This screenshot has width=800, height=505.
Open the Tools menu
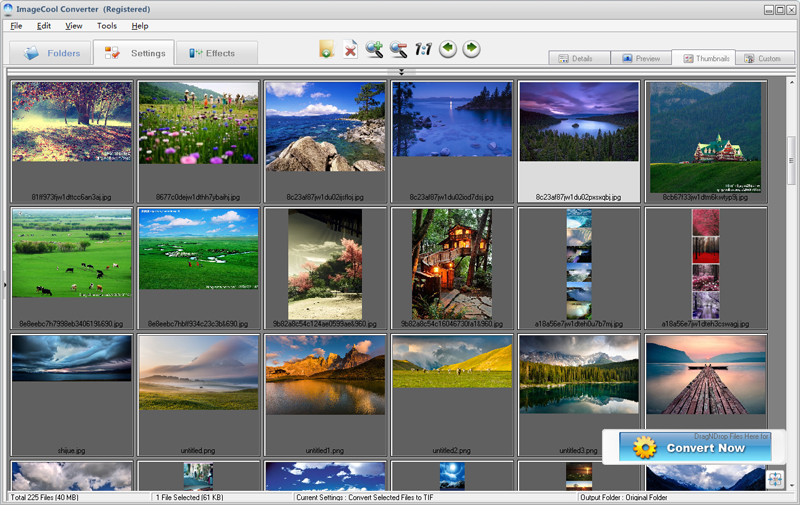107,26
